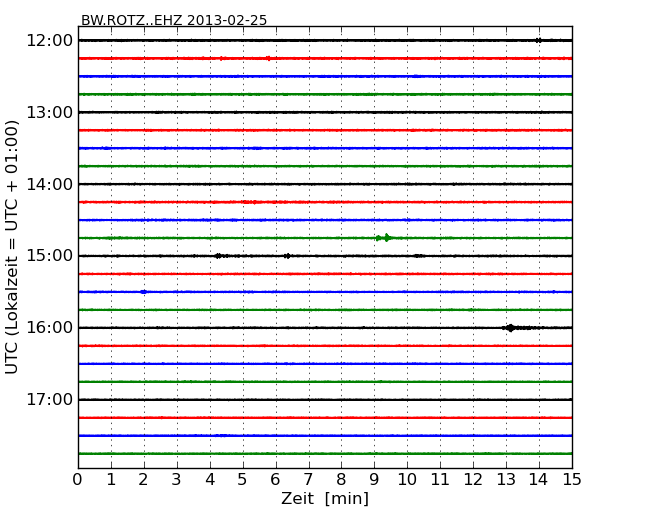Click x-axis tick label 5
The image size is (650, 520).
coord(243,480)
